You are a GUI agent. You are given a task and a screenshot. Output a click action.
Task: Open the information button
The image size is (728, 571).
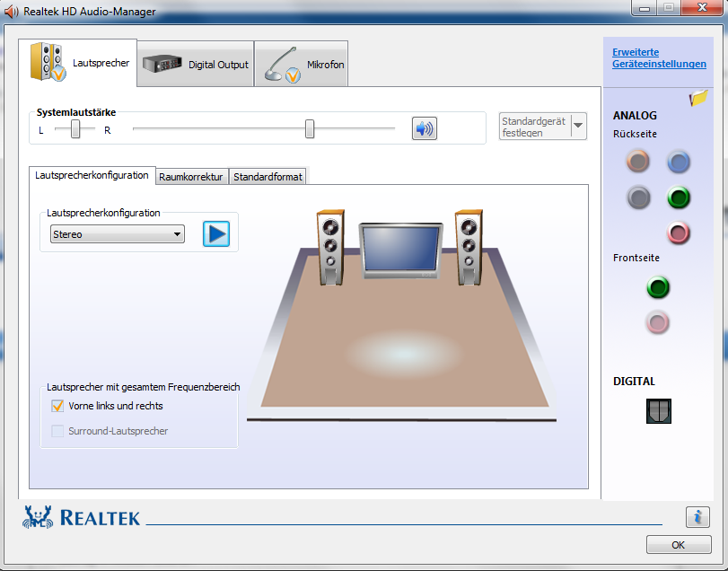click(x=697, y=517)
